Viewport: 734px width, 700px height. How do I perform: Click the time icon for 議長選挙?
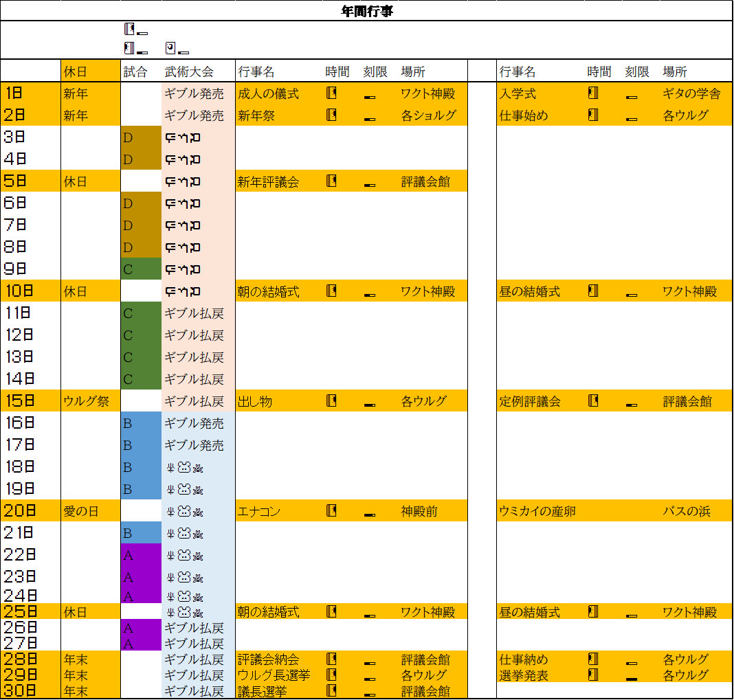click(331, 690)
